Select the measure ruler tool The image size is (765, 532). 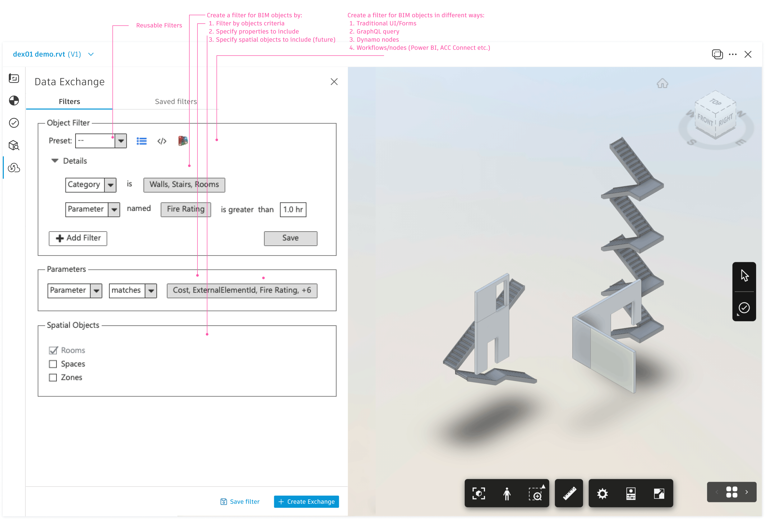tap(569, 493)
